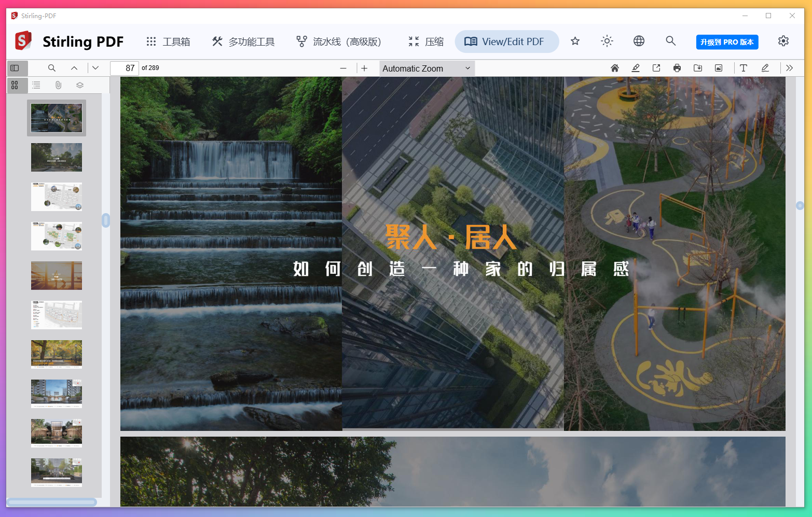
Task: Click the View/Edit PDF button
Action: click(x=506, y=41)
